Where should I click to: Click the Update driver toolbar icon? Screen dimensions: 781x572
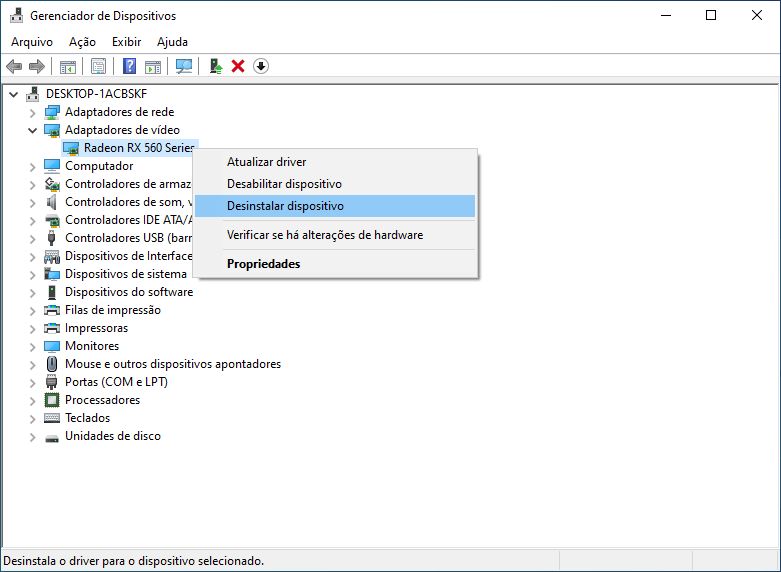click(x=215, y=66)
